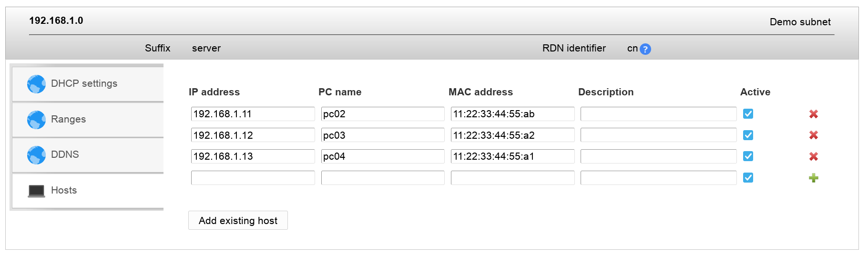Image resolution: width=868 pixels, height=256 pixels.
Task: Delete the pc04 host entry
Action: 813,156
